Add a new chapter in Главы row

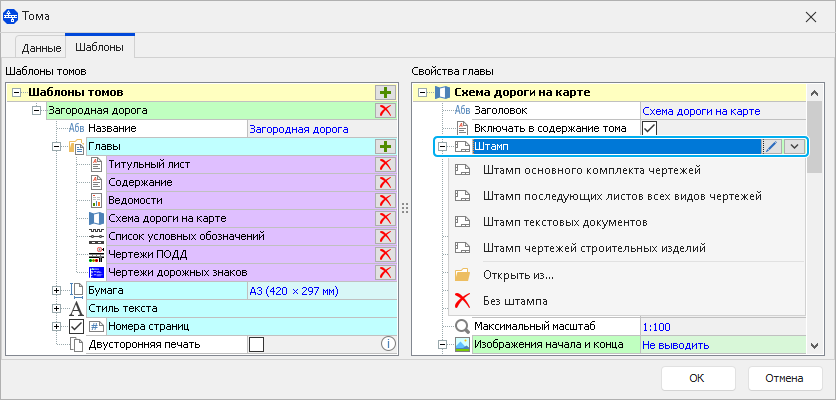385,146
